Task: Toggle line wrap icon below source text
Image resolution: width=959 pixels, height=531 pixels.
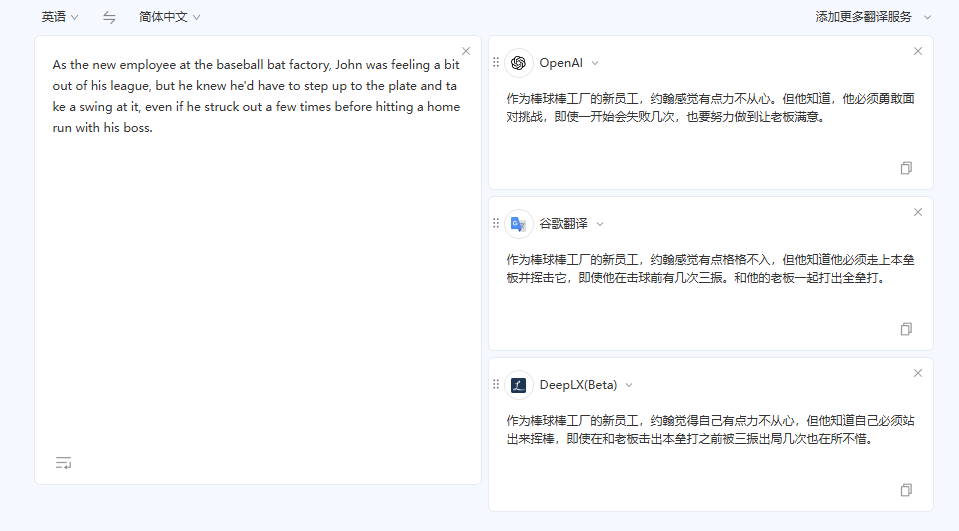Action: coord(64,463)
